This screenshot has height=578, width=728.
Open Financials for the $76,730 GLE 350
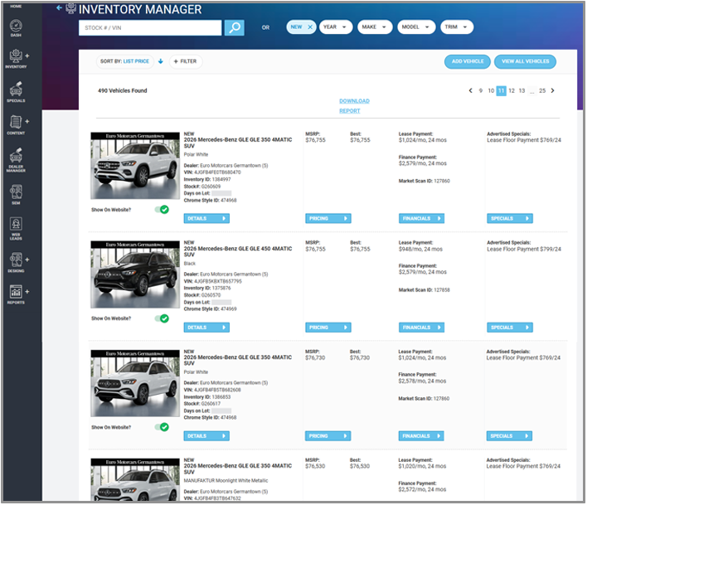click(x=421, y=436)
